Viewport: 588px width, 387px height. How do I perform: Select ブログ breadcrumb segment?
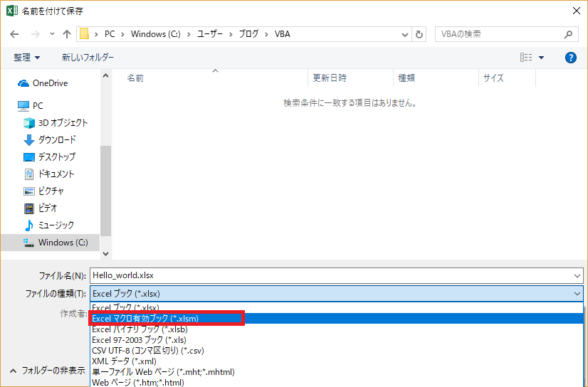click(248, 34)
